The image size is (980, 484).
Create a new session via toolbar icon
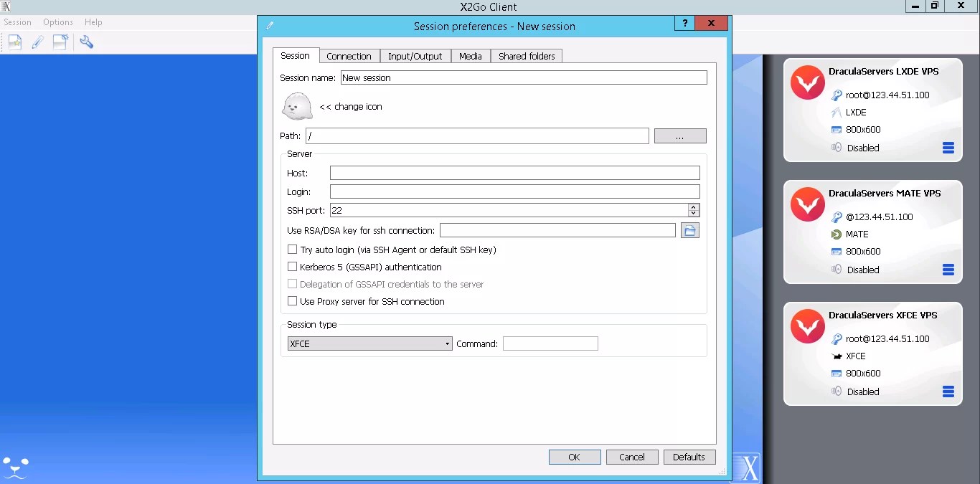pyautogui.click(x=14, y=42)
